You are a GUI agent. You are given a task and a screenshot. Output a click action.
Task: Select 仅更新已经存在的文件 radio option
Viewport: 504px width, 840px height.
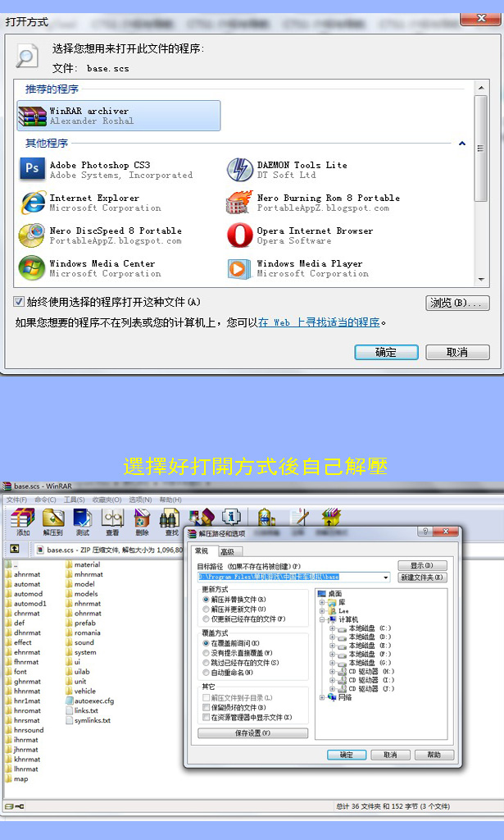tap(206, 619)
